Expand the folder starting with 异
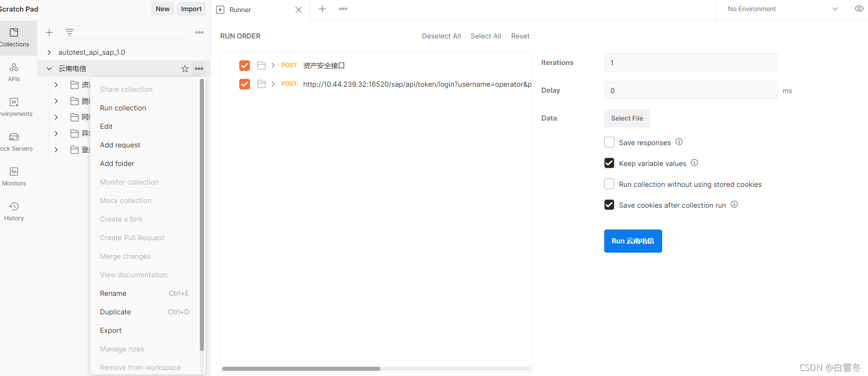868x376 pixels. tap(56, 134)
